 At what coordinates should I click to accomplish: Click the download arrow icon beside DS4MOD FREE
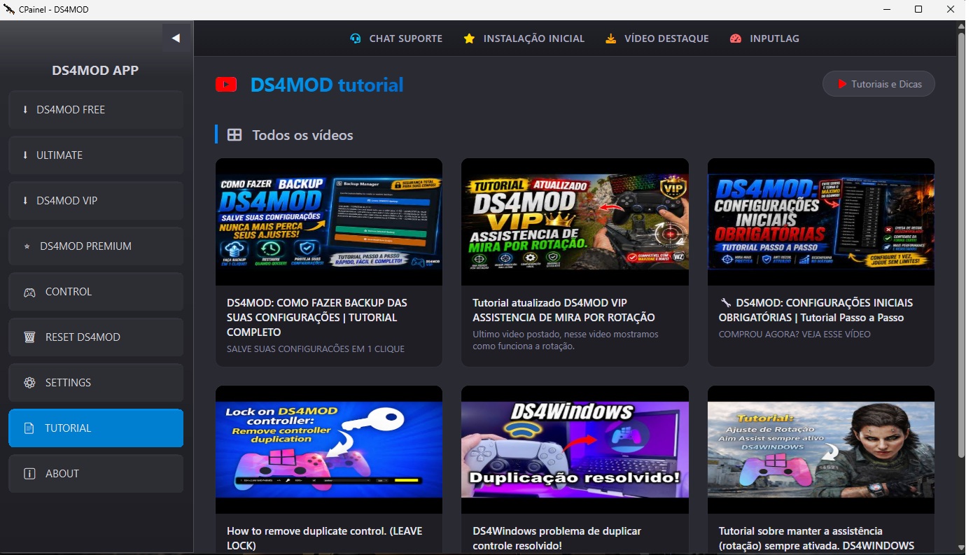(x=26, y=110)
